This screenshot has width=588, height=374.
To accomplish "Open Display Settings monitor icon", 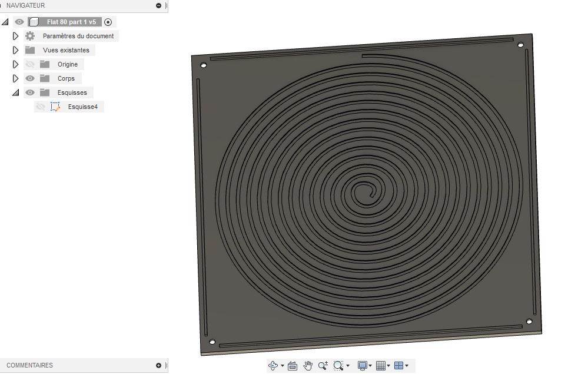I will pos(362,365).
